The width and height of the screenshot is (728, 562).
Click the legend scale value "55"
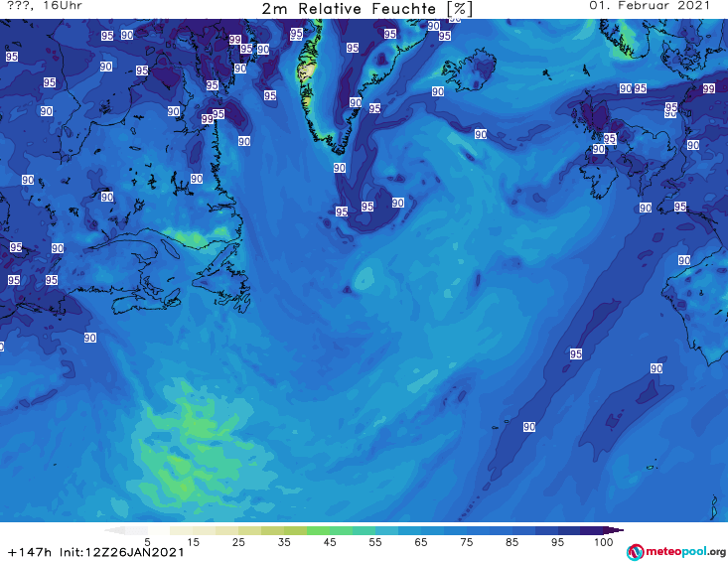(x=375, y=542)
